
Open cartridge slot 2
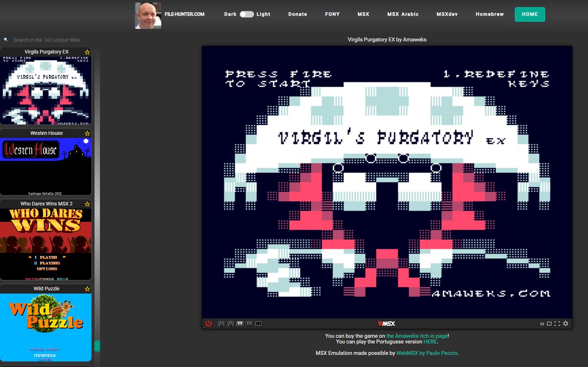249,323
